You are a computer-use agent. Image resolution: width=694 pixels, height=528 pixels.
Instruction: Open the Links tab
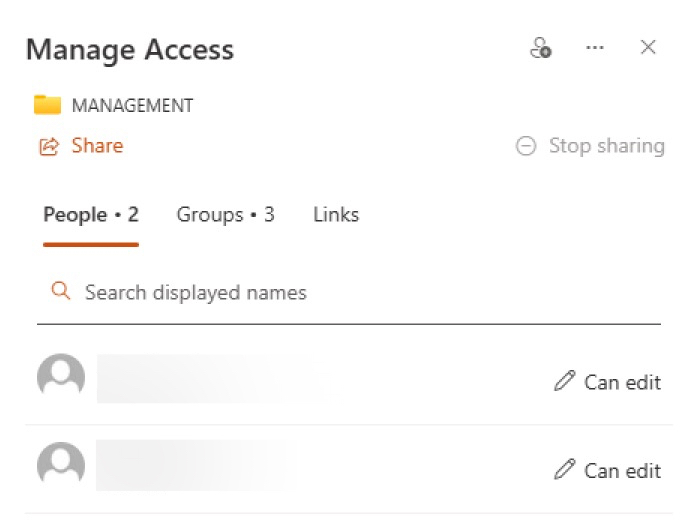[x=336, y=215]
